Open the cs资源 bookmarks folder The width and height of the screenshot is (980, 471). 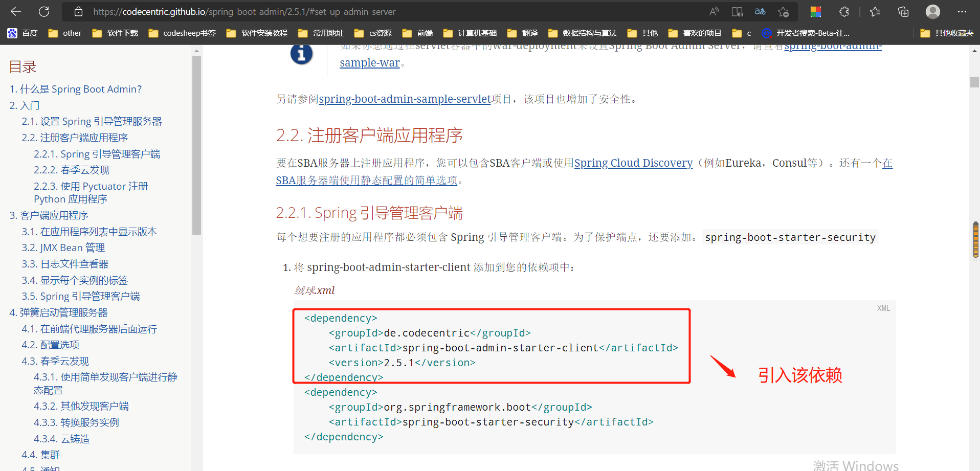coord(373,33)
